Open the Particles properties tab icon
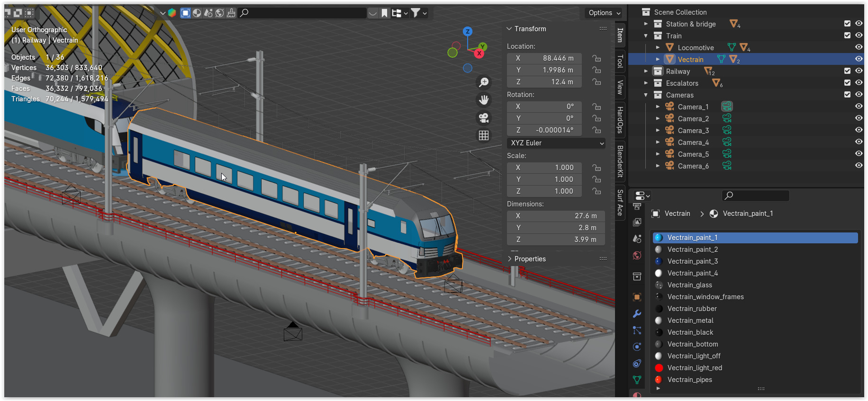The width and height of the screenshot is (868, 401). (637, 330)
